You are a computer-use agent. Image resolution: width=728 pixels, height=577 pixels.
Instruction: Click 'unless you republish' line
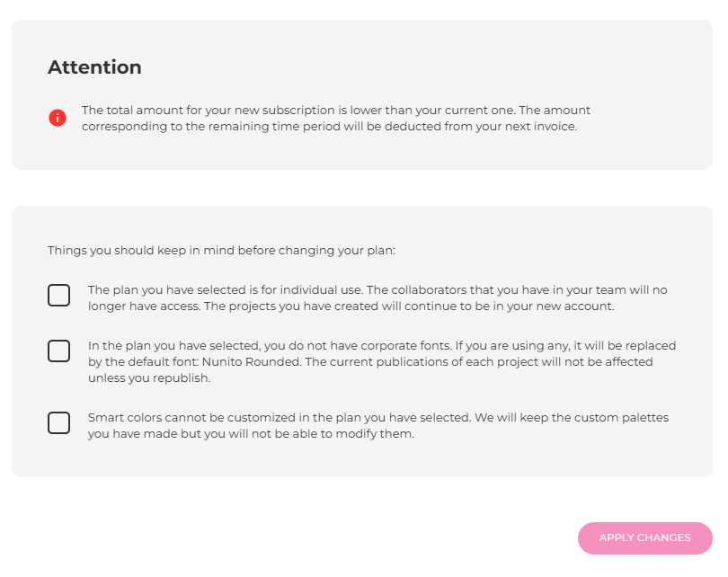[149, 378]
